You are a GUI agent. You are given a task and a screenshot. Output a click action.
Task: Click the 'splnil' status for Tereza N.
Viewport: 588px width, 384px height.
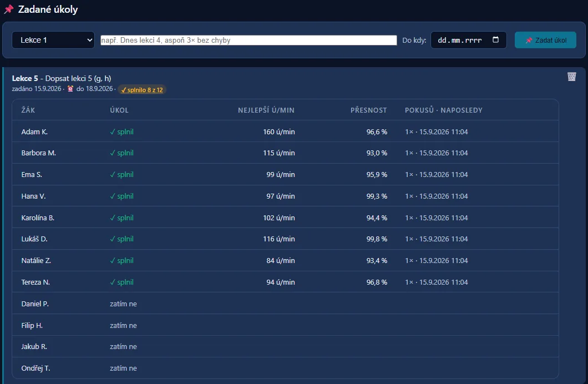pyautogui.click(x=122, y=282)
